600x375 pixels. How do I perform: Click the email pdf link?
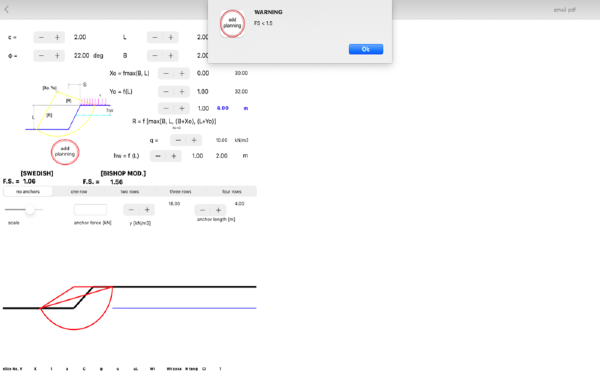[x=564, y=10]
